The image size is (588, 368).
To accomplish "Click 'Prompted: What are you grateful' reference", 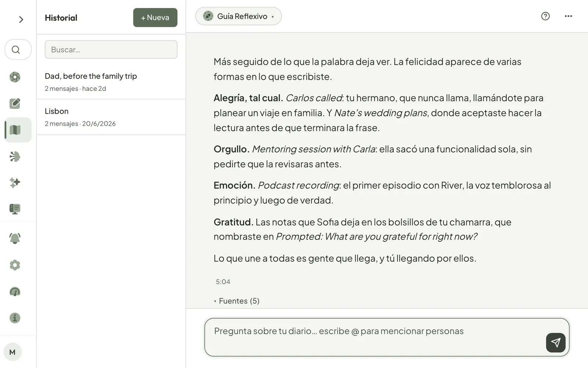I will tap(377, 237).
